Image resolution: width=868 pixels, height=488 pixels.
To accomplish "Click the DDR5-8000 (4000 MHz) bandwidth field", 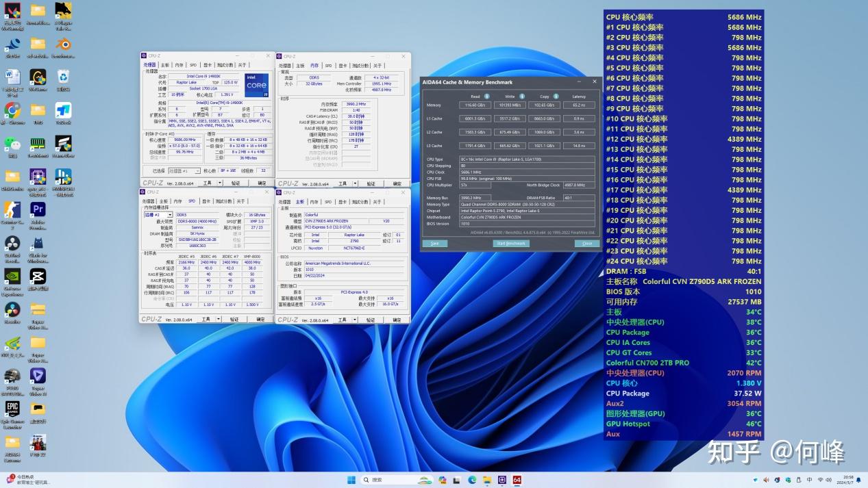I will (x=197, y=221).
